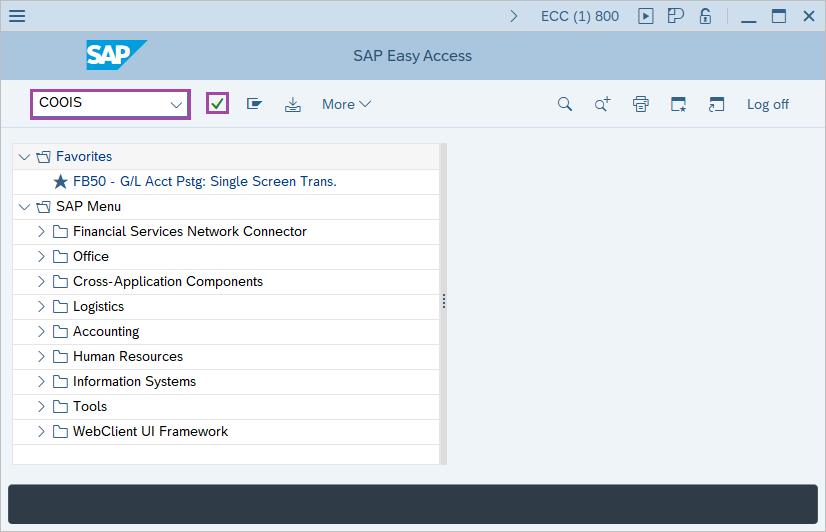Expand Financial Services Network Connector folder
The height and width of the screenshot is (532, 826).
[x=41, y=231]
